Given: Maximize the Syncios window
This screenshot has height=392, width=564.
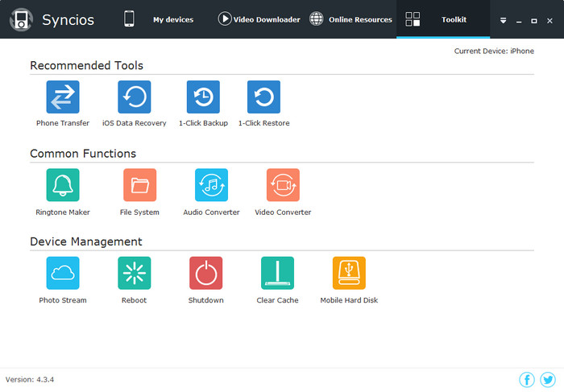Looking at the screenshot, I should (534, 21).
